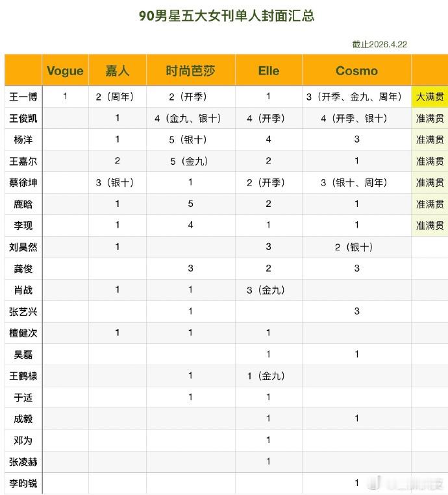Click the Cosmo column header
Viewport: 448px width, 495px height.
click(x=356, y=71)
